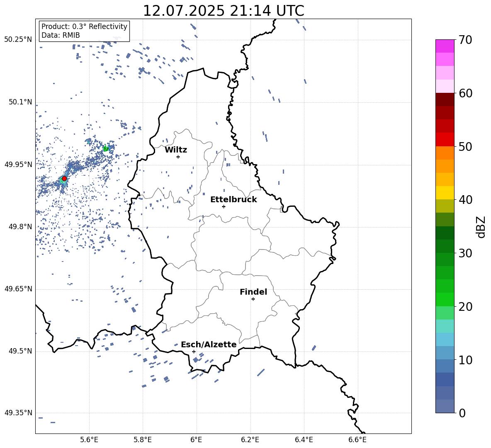Click the Ettelbruck city label
The height and width of the screenshot is (448, 491).
pos(233,200)
